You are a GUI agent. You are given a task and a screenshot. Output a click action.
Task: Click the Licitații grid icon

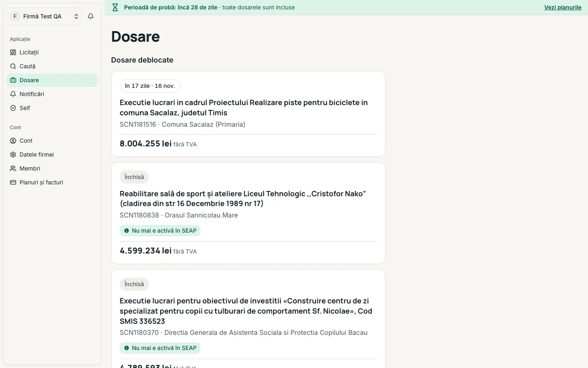[13, 52]
